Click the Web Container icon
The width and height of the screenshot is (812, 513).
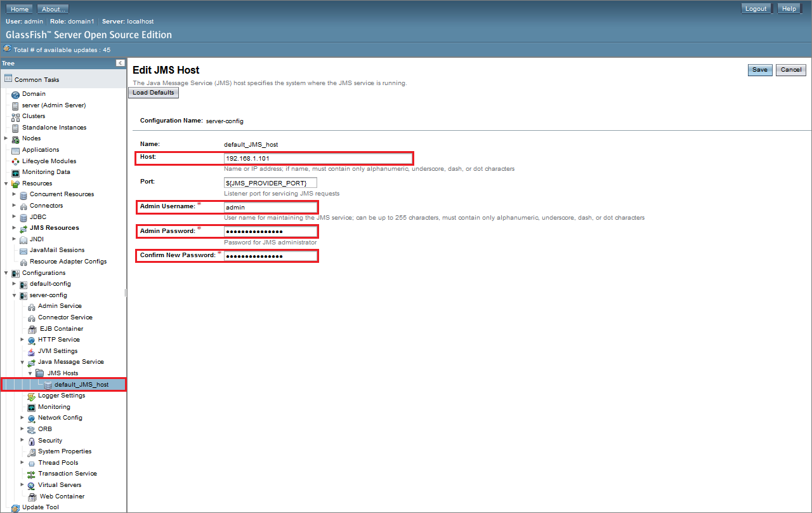33,496
